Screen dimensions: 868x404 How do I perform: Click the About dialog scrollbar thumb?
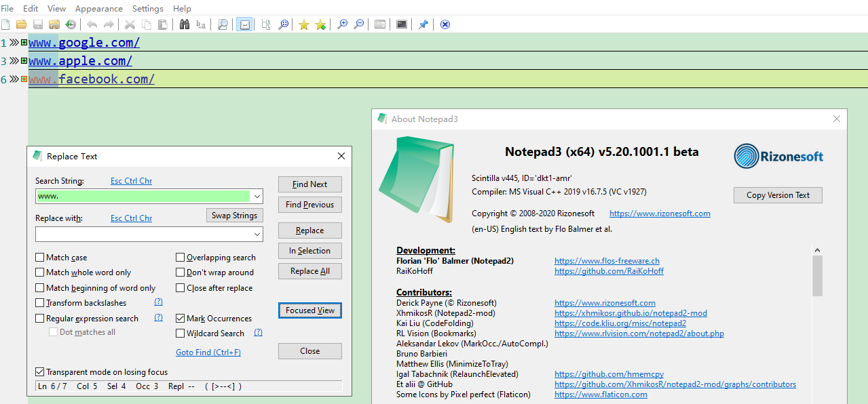click(x=818, y=276)
